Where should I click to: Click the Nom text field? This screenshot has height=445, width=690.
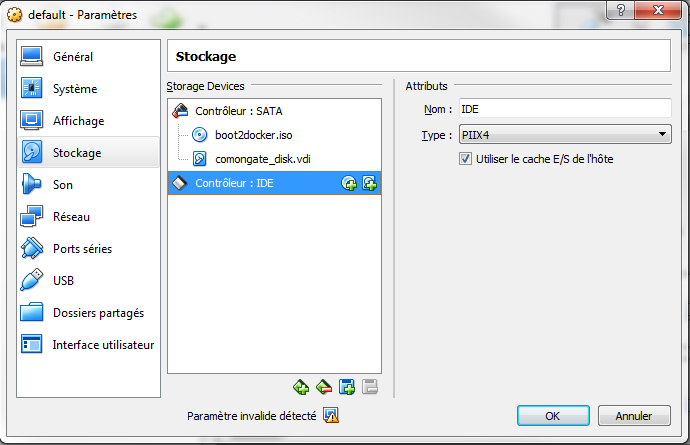(565, 109)
